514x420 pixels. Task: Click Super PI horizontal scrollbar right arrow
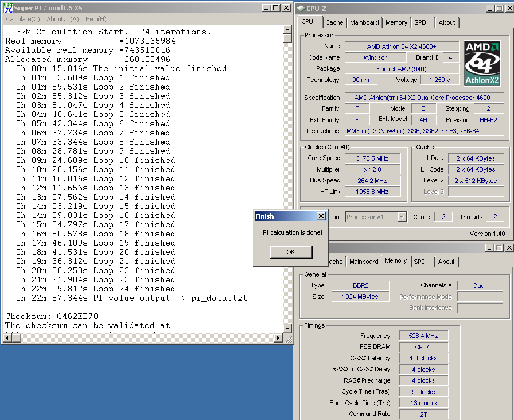(x=278, y=337)
